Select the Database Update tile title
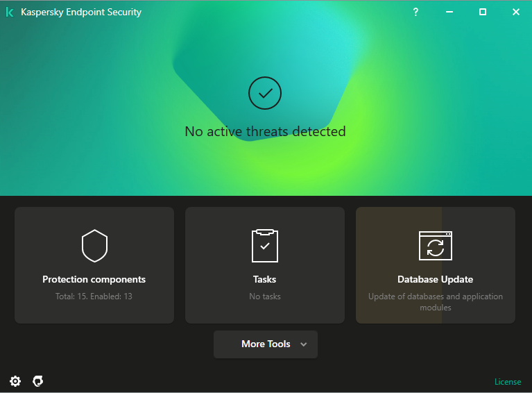This screenshot has width=532, height=393. [x=435, y=279]
